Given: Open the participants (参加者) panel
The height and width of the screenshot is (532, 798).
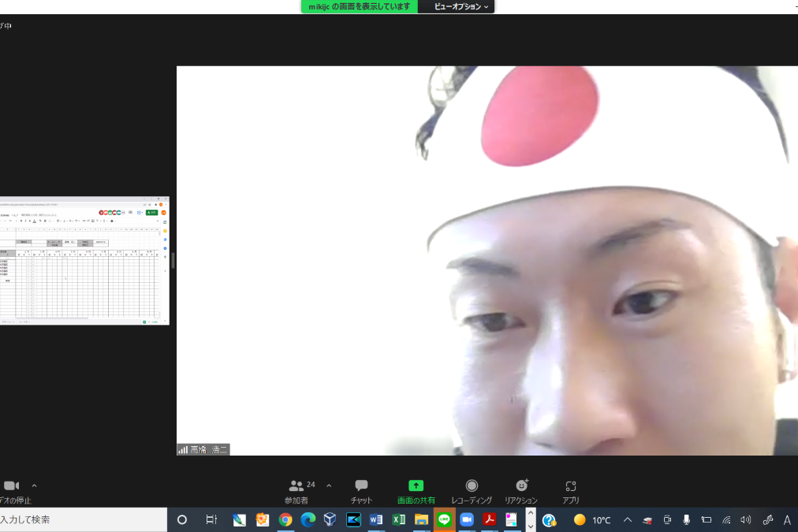Looking at the screenshot, I should [x=297, y=490].
